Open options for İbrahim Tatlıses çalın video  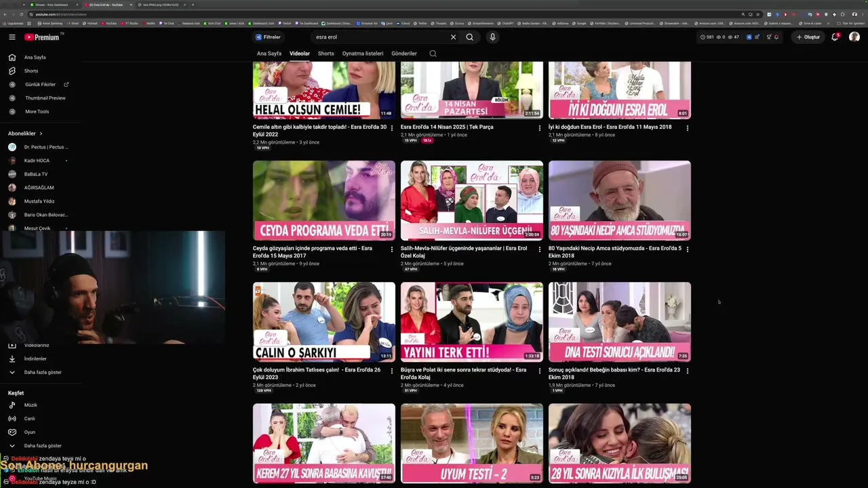click(391, 371)
